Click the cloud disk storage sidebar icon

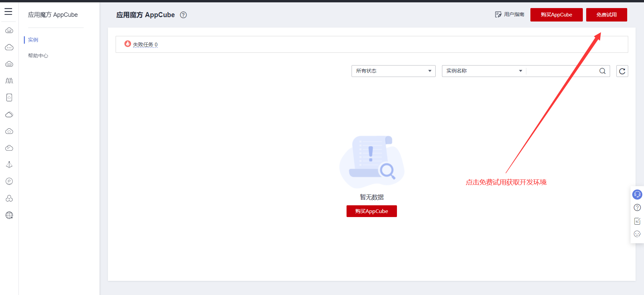pyautogui.click(x=9, y=64)
